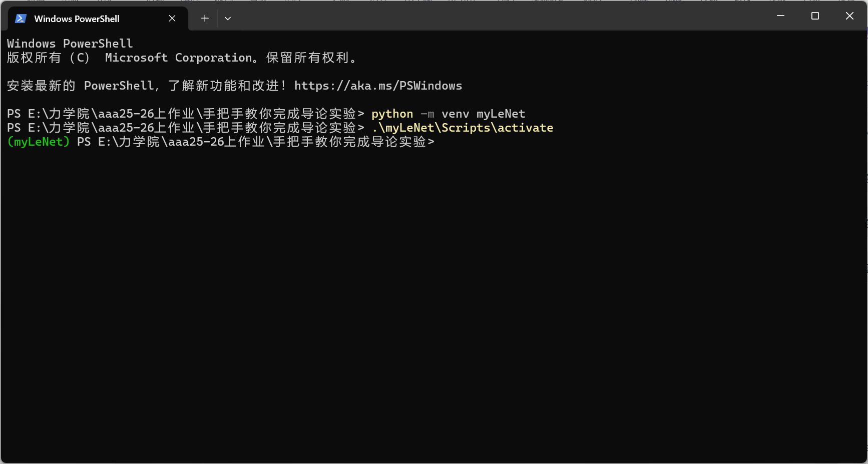Close the Windows PowerShell tab
The image size is (868, 464).
172,18
